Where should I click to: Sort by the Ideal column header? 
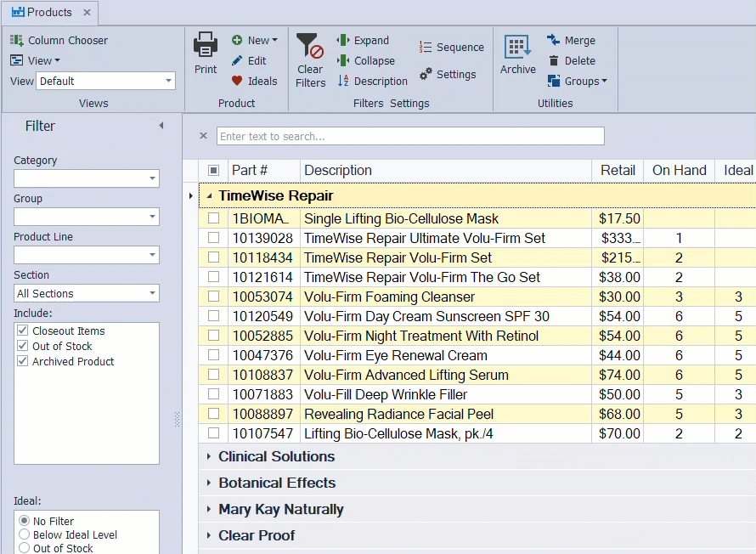tap(736, 170)
